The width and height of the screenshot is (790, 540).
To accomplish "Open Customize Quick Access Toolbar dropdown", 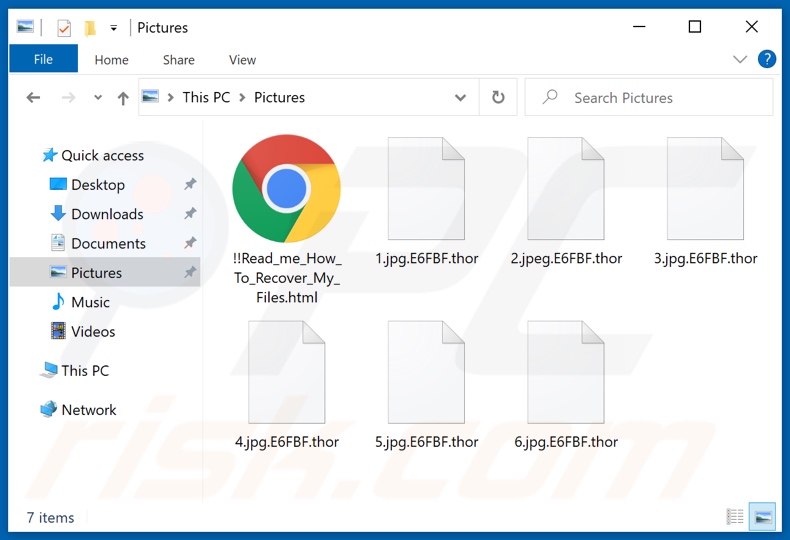I will 114,28.
